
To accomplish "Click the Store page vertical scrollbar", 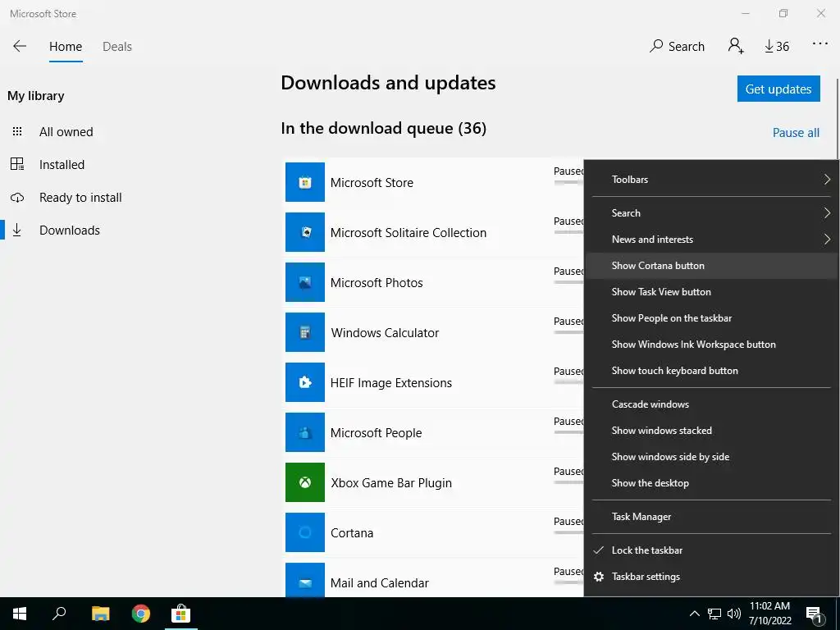I will pos(836,119).
